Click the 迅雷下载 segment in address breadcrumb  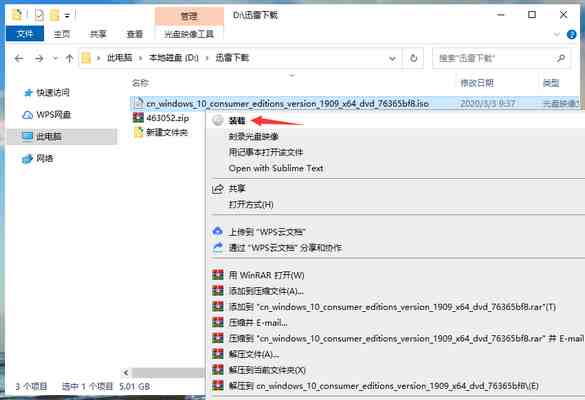tap(232, 58)
